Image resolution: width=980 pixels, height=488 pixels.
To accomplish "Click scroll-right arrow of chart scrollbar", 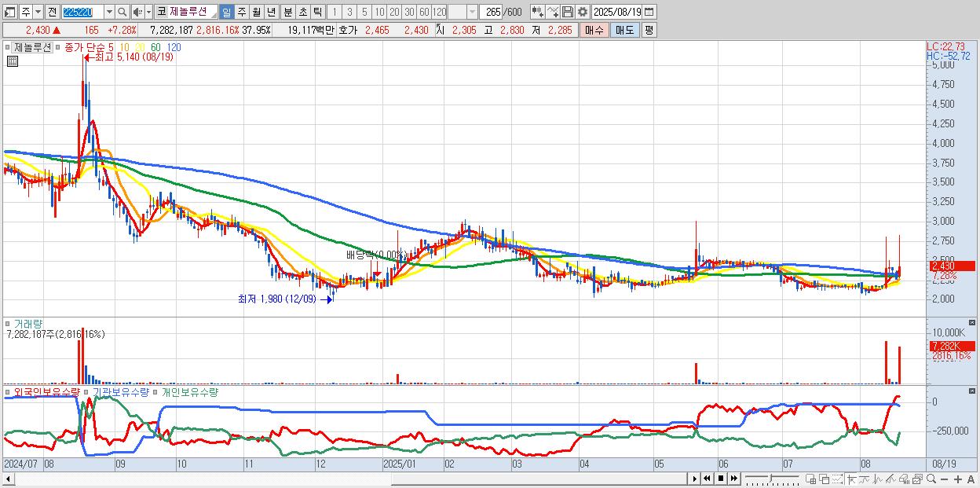I will coord(695,479).
